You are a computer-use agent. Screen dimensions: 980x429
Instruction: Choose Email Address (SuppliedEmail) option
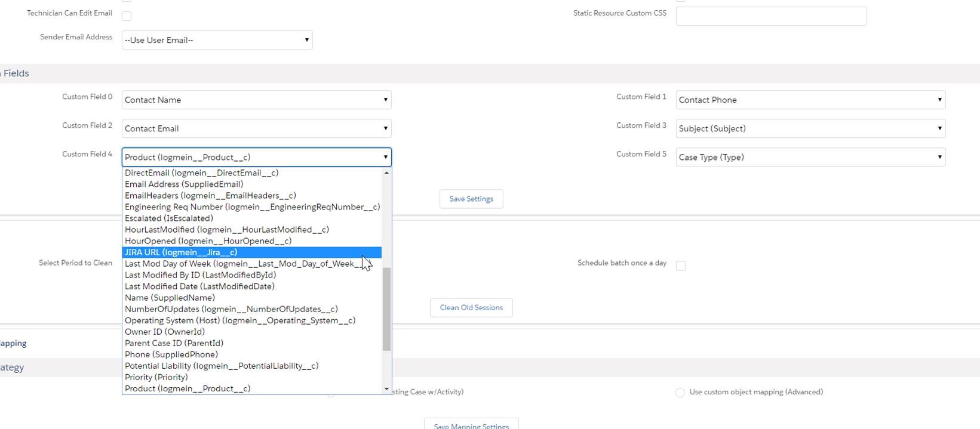[251, 184]
